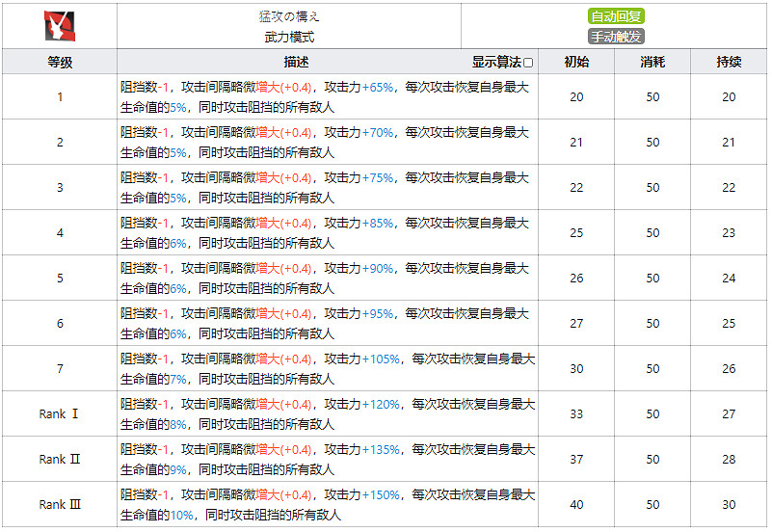The image size is (772, 532).
Task: Select the Rank Ⅰ level cell
Action: [x=60, y=413]
